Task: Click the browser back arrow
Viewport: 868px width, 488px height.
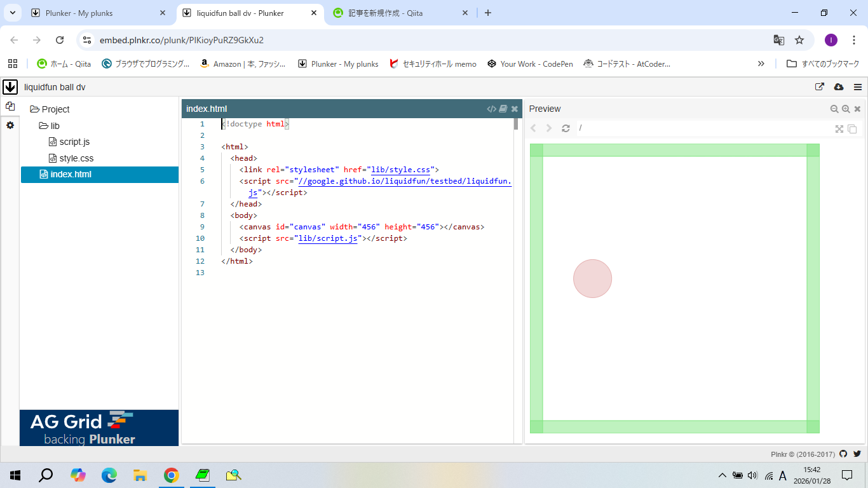Action: (x=14, y=40)
